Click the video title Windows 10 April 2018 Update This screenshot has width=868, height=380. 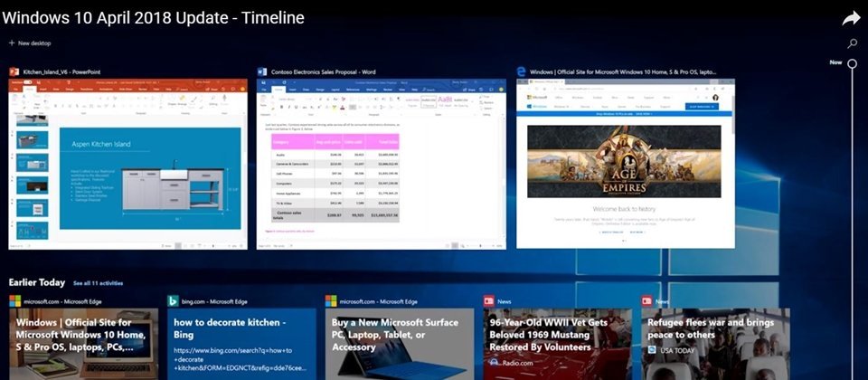(x=154, y=18)
